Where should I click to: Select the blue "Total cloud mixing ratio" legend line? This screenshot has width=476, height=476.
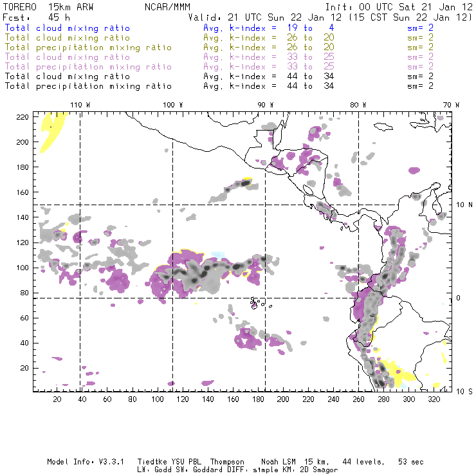(68, 28)
